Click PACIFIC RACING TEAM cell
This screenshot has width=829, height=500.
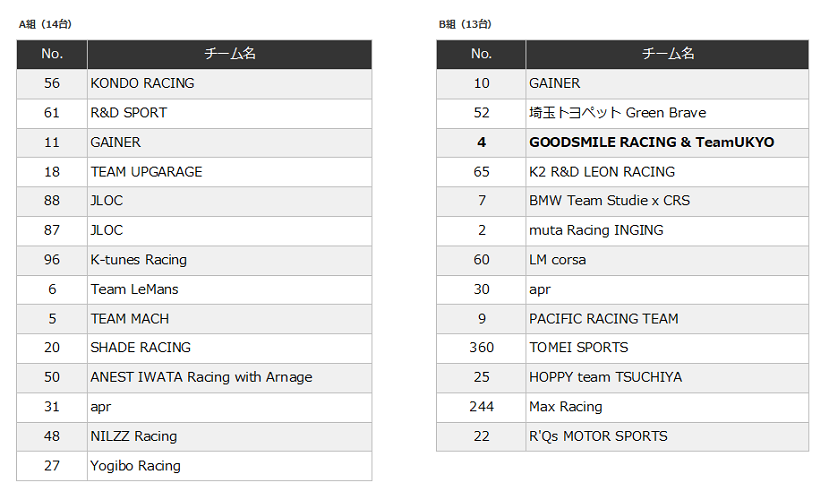[x=603, y=319]
